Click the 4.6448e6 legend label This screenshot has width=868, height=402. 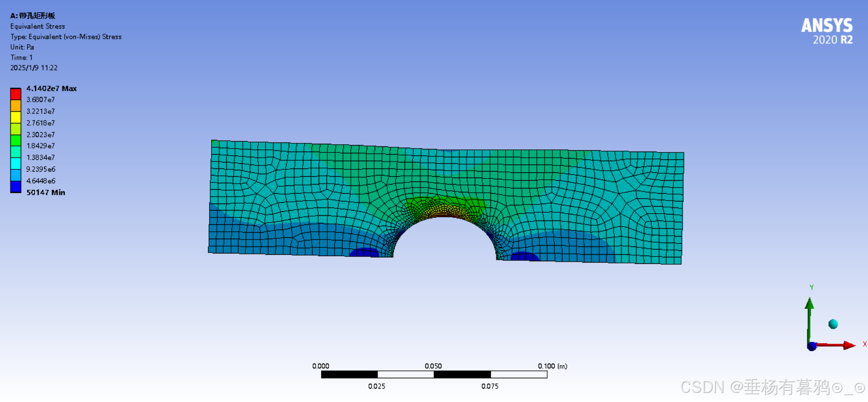pos(41,181)
